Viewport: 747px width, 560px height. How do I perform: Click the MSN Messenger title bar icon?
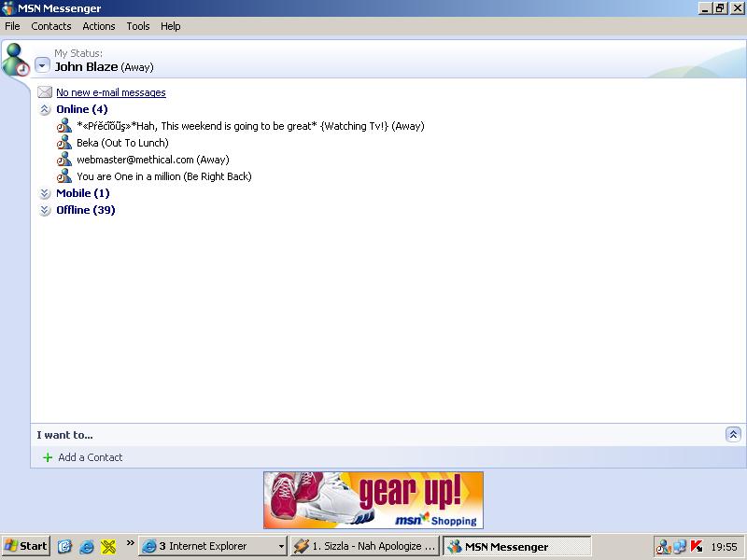point(8,8)
